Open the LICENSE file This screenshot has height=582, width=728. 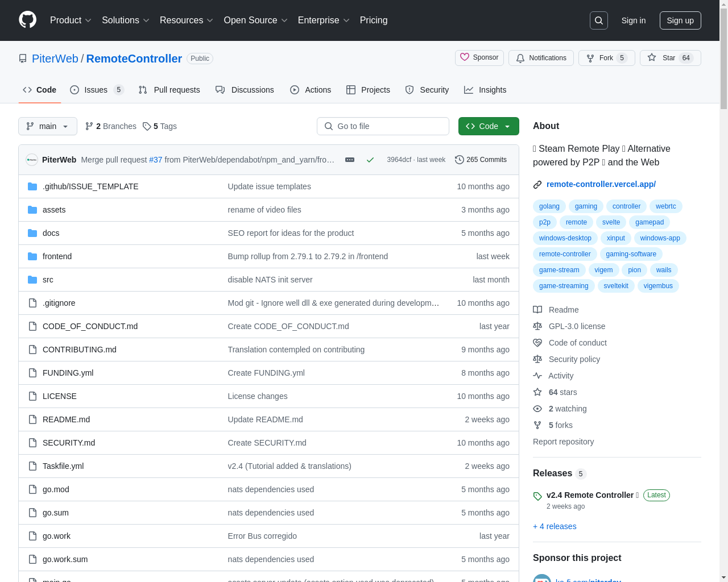pyautogui.click(x=60, y=396)
